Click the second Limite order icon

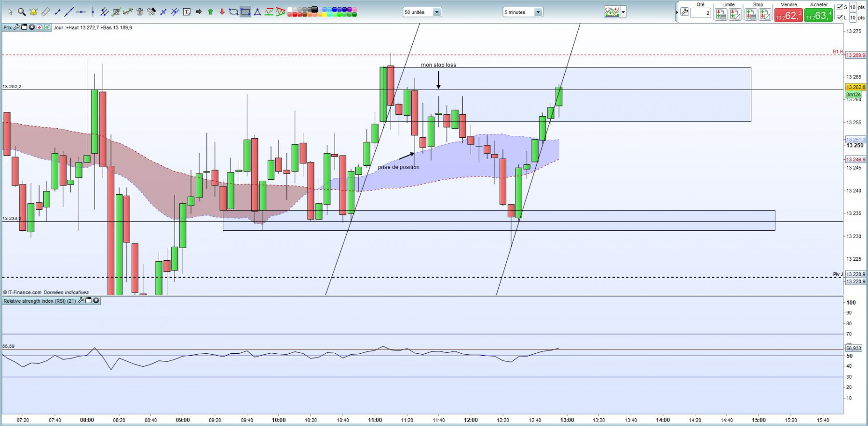(x=735, y=14)
